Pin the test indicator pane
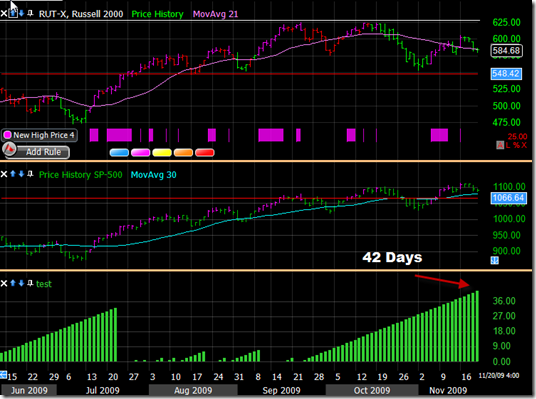 pyautogui.click(x=30, y=283)
